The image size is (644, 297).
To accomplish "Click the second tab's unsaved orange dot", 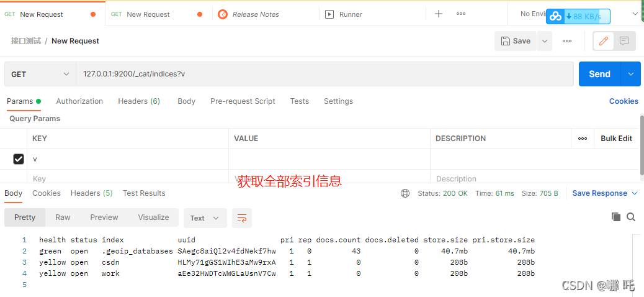I will point(200,14).
